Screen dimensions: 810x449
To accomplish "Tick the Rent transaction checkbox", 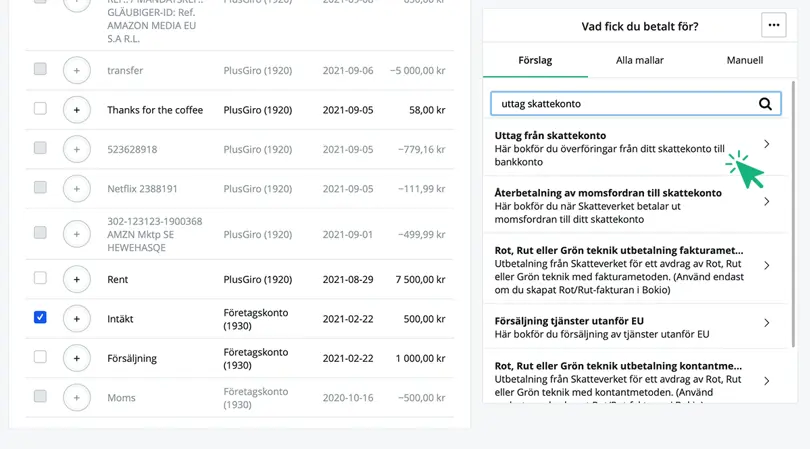I will (40, 278).
